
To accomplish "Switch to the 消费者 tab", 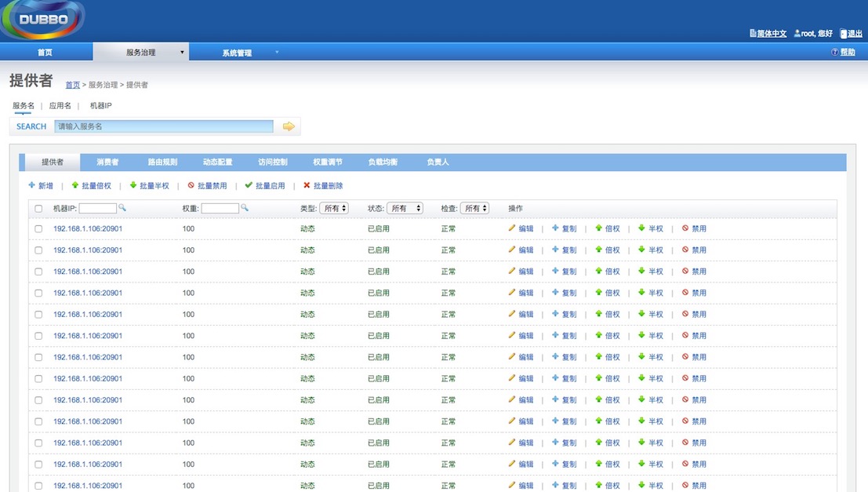I will [x=107, y=162].
